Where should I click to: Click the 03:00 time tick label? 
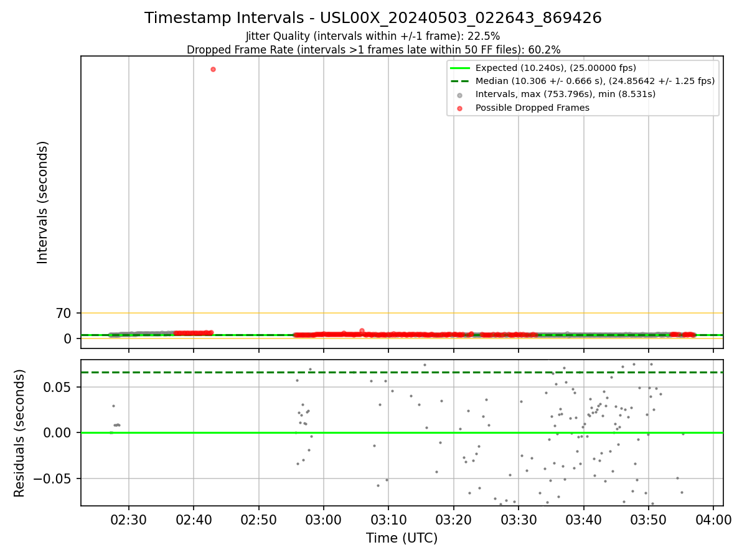click(x=324, y=520)
